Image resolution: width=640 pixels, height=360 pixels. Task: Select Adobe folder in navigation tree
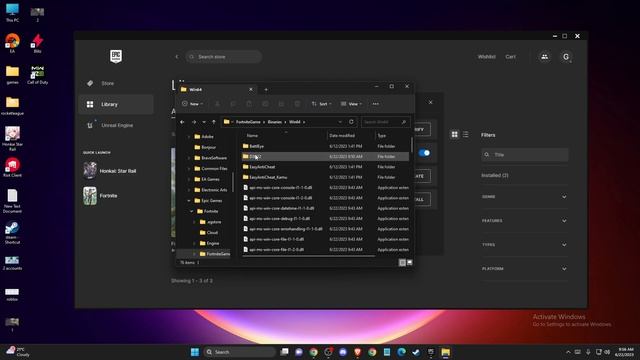pyautogui.click(x=207, y=137)
